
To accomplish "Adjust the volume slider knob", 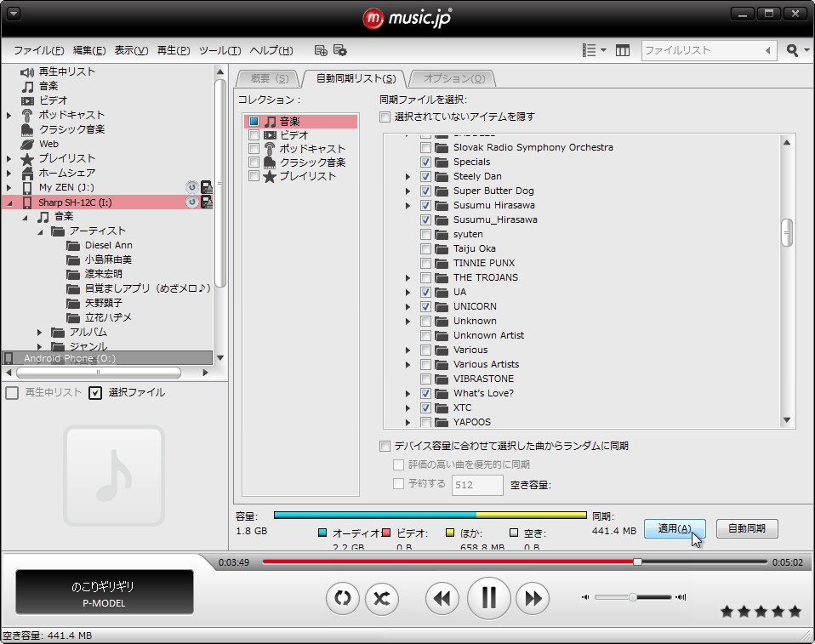I will click(633, 597).
